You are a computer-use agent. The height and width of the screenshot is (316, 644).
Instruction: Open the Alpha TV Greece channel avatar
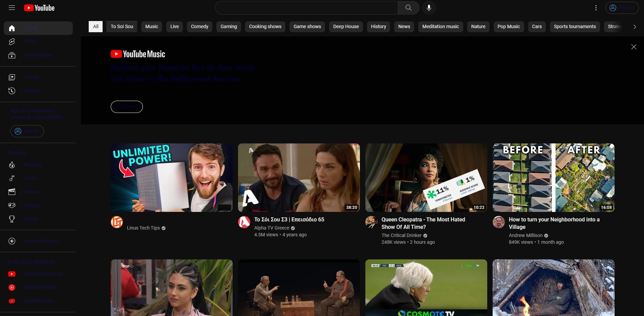pos(244,222)
